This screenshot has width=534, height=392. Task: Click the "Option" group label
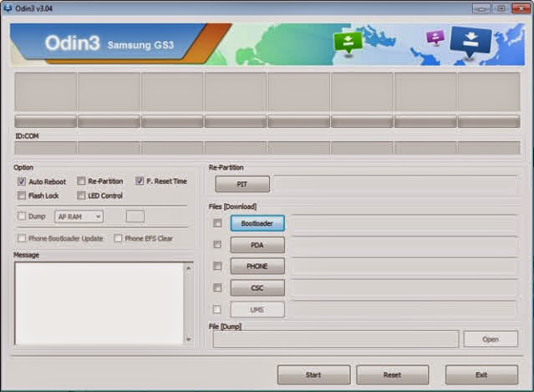point(23,167)
